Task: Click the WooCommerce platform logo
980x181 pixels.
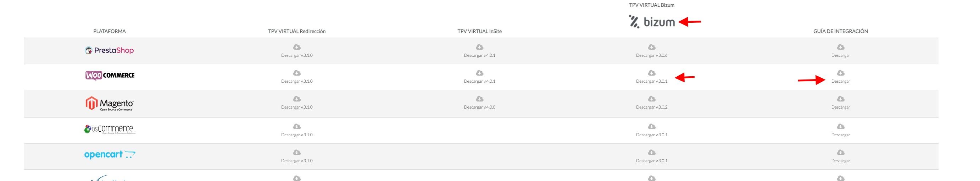Action: coord(110,76)
